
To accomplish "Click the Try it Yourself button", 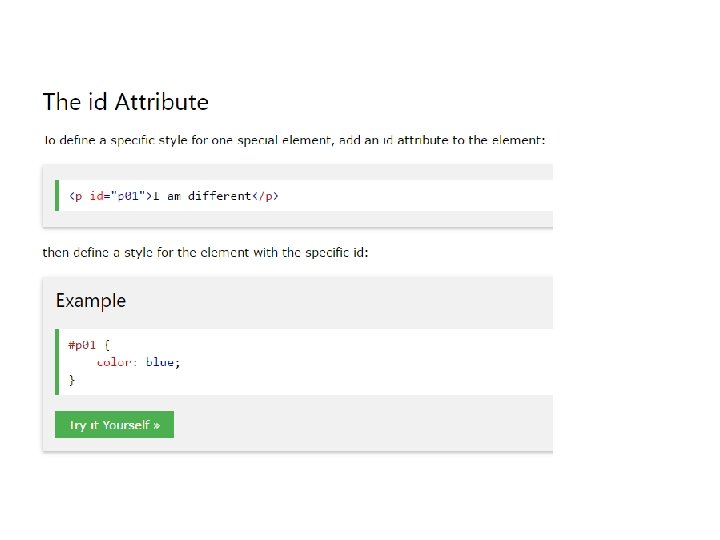I will pos(114,425).
